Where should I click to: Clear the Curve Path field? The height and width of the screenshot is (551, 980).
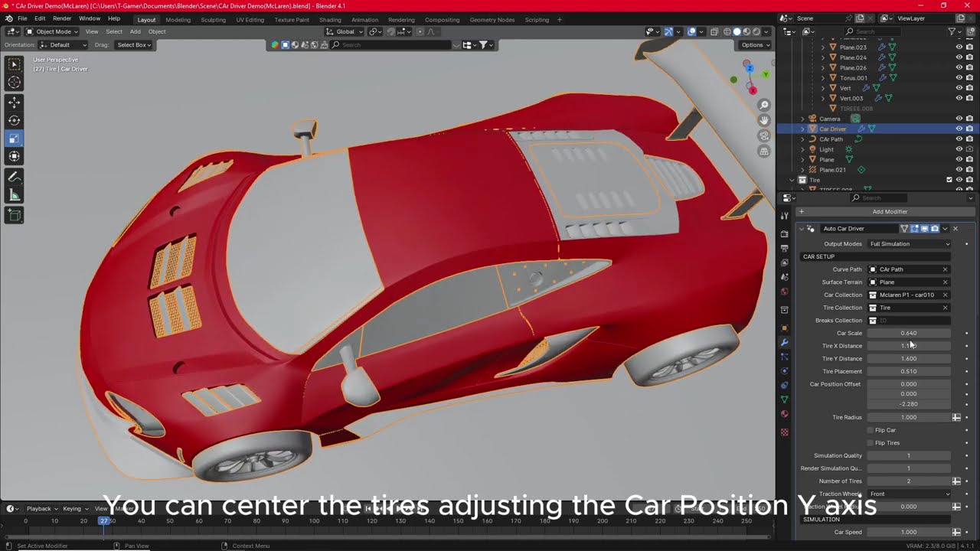pos(945,269)
